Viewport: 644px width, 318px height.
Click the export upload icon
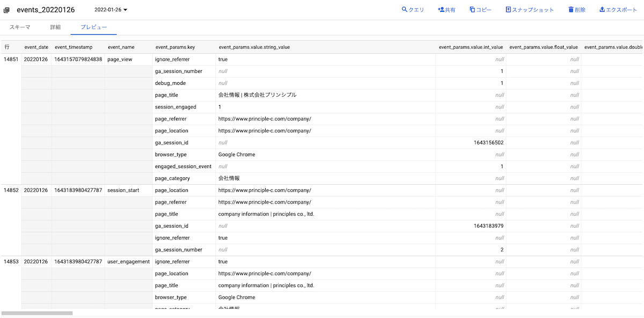pos(602,10)
